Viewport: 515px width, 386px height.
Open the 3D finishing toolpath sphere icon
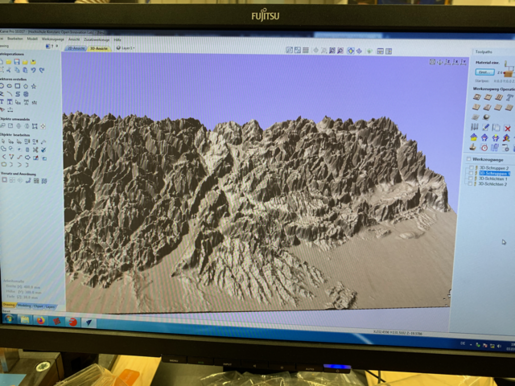(x=486, y=117)
